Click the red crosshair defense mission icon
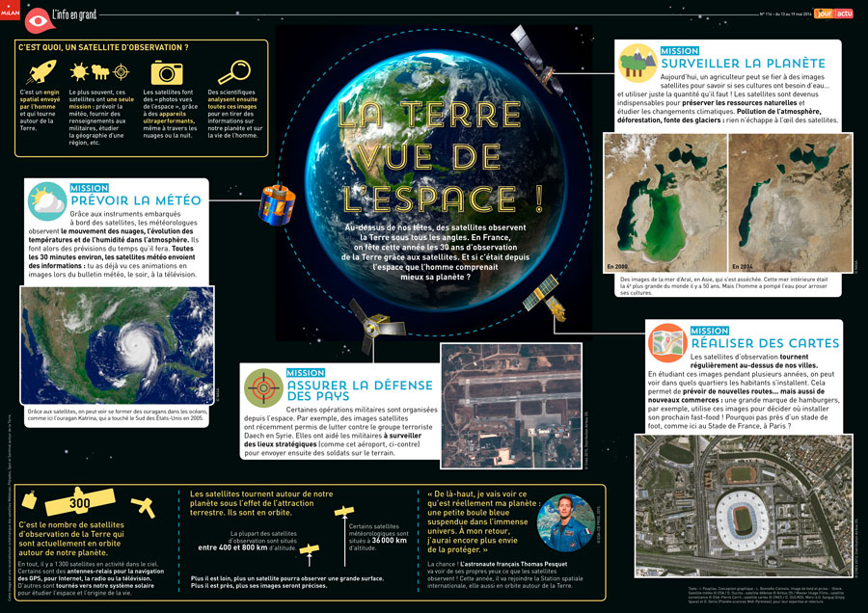The height and width of the screenshot is (613, 868). pyautogui.click(x=263, y=387)
